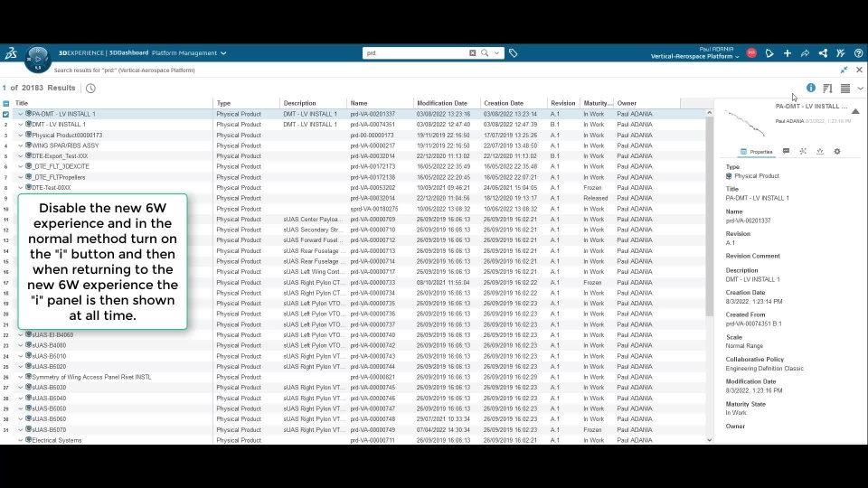Click the compass play button
868x488 pixels.
[x=38, y=59]
